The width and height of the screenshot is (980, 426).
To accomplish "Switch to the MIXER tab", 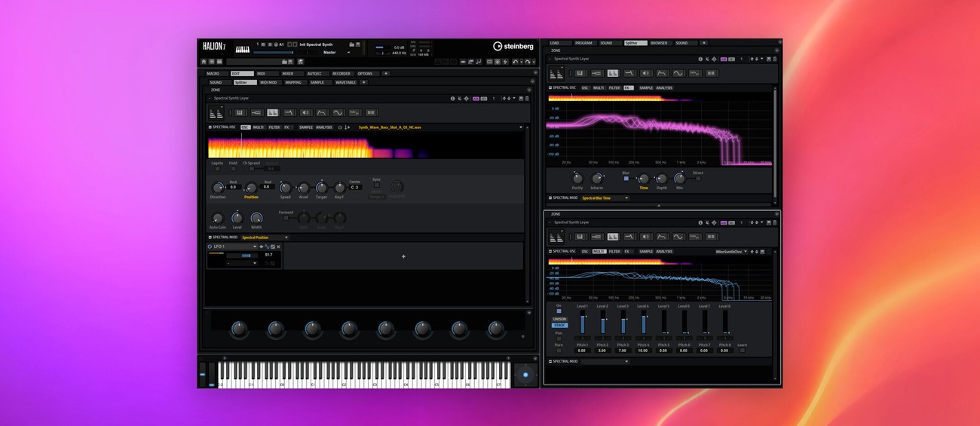I will click(287, 74).
